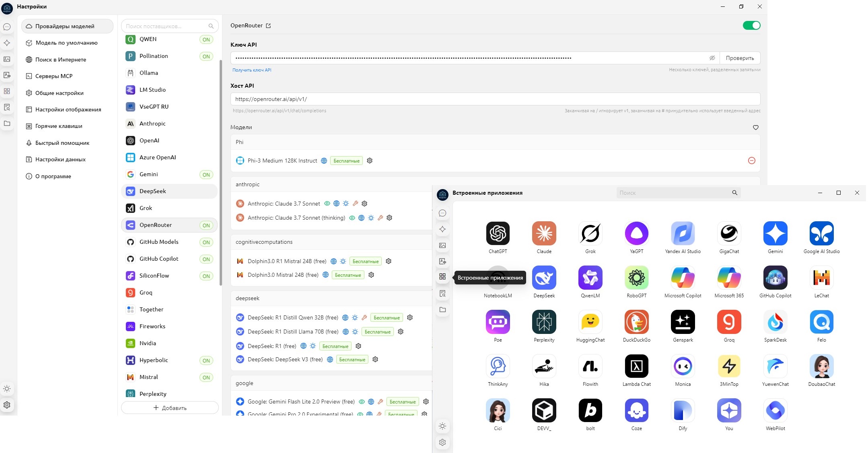Select GitHub Models provider
The image size is (868, 453).
coord(169,242)
